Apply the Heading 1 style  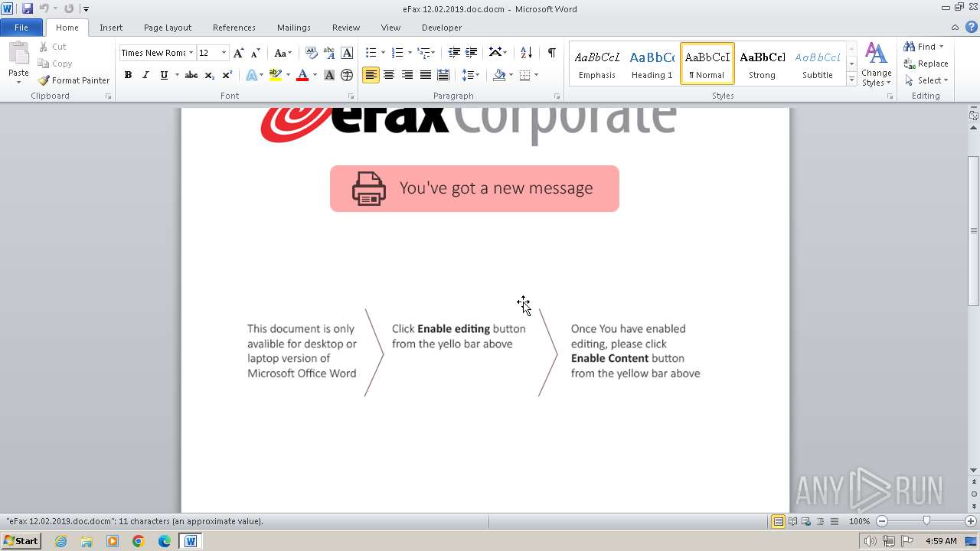[652, 64]
